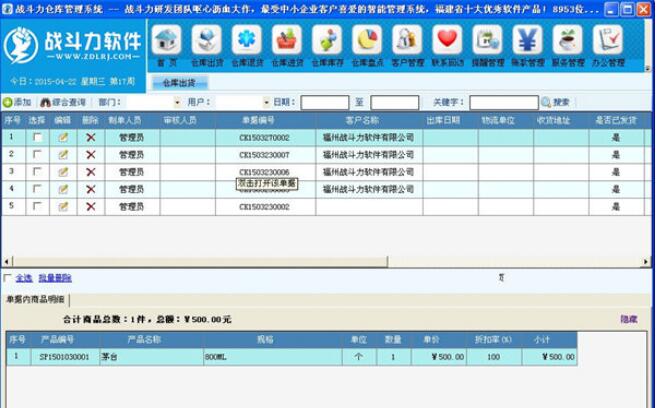This screenshot has width=657, height=408.
Task: Tick the checkbox in row 1
Action: 37,137
